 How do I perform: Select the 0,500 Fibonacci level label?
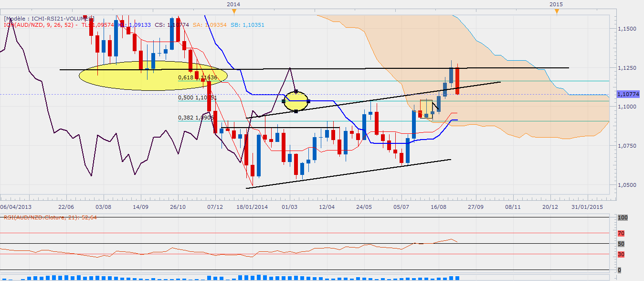197,97
